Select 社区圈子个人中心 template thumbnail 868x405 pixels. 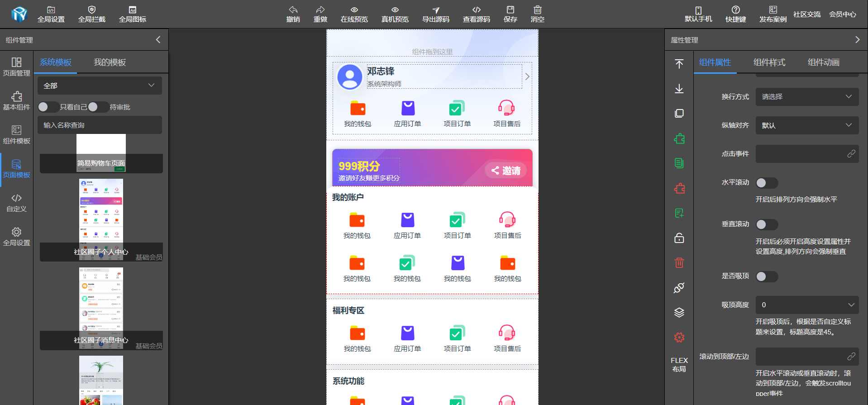tap(101, 220)
